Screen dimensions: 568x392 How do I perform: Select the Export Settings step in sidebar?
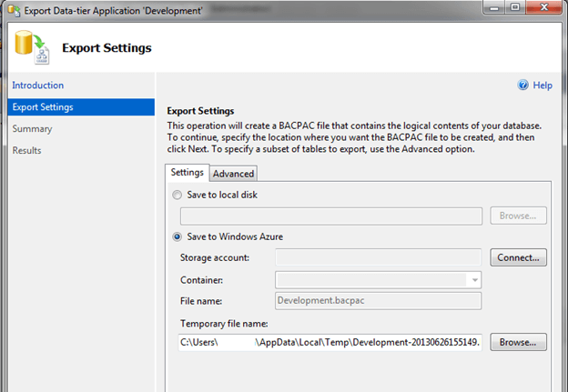point(81,107)
